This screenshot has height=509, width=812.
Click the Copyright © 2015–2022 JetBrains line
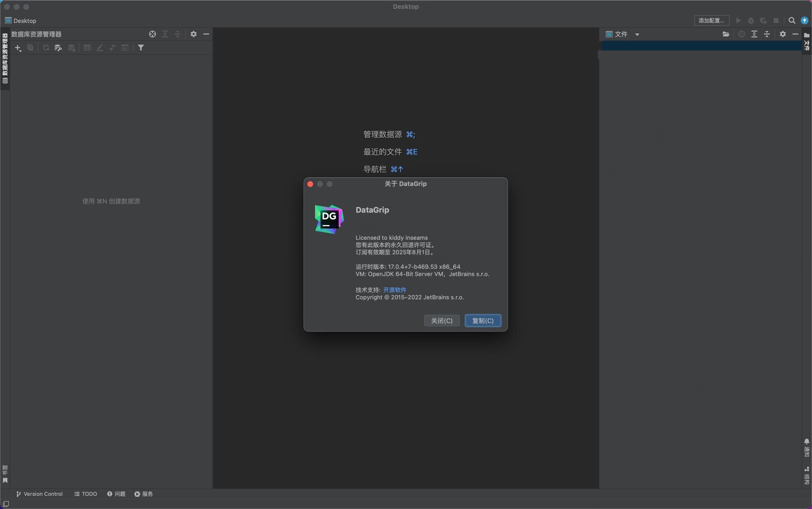pyautogui.click(x=409, y=297)
